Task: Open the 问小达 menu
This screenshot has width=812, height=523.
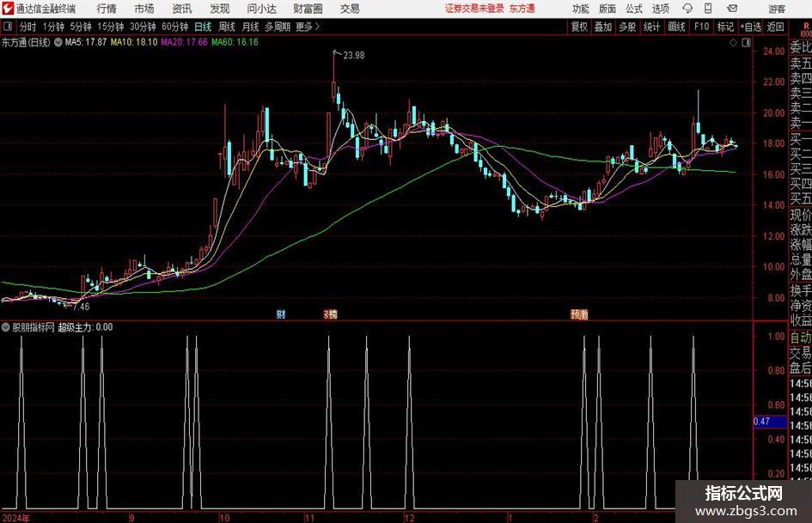Action: [261, 9]
